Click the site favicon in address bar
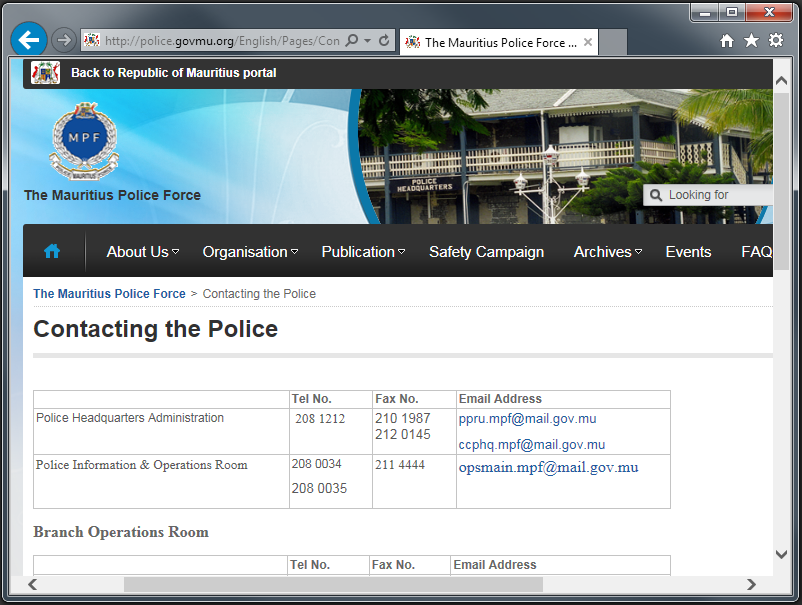Viewport: 802px width, 605px height. [92, 40]
